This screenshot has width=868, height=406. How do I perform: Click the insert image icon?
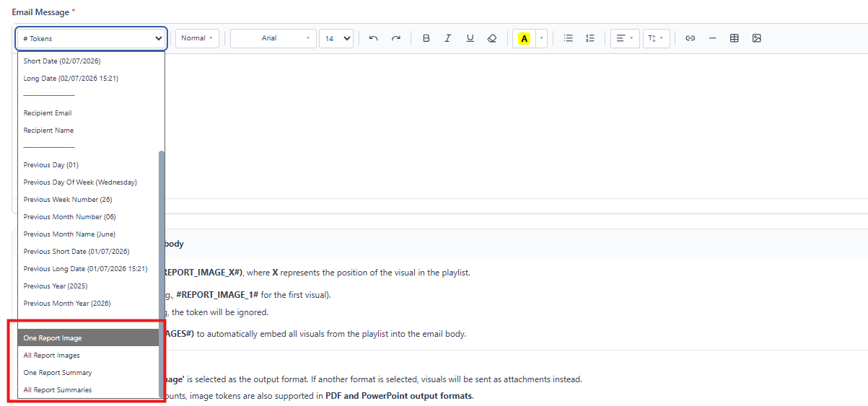[757, 38]
